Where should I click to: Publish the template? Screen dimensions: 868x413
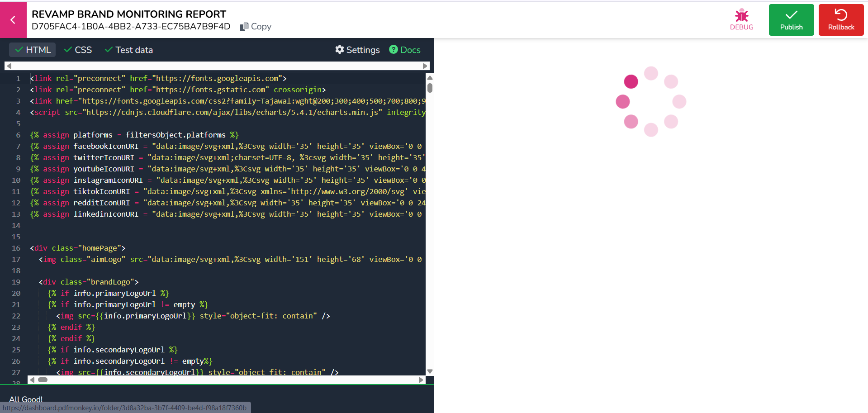pyautogui.click(x=791, y=19)
